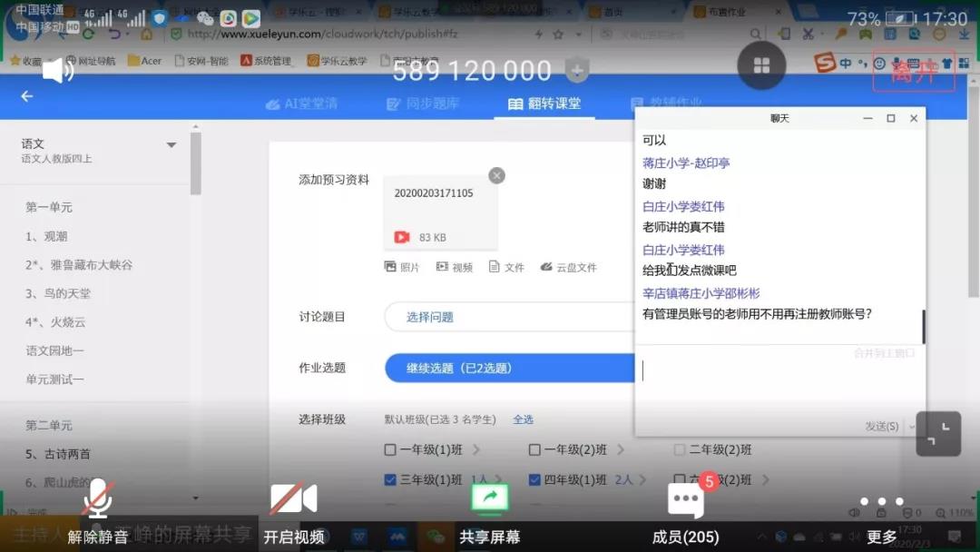Expand student list chevron for 一年级(2)班
This screenshot has height=552, width=980.
pos(621,449)
